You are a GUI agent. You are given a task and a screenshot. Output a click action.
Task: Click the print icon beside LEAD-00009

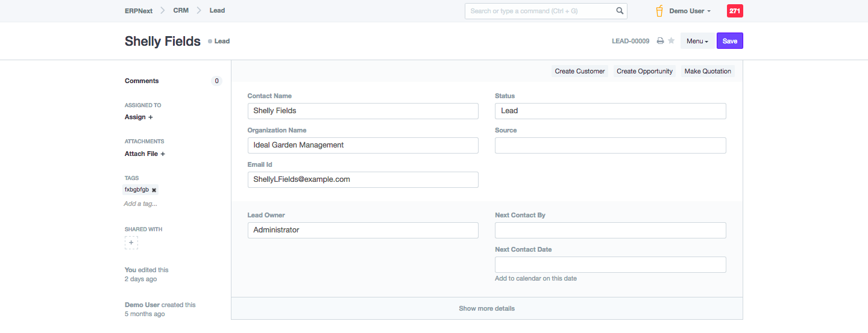tap(660, 41)
